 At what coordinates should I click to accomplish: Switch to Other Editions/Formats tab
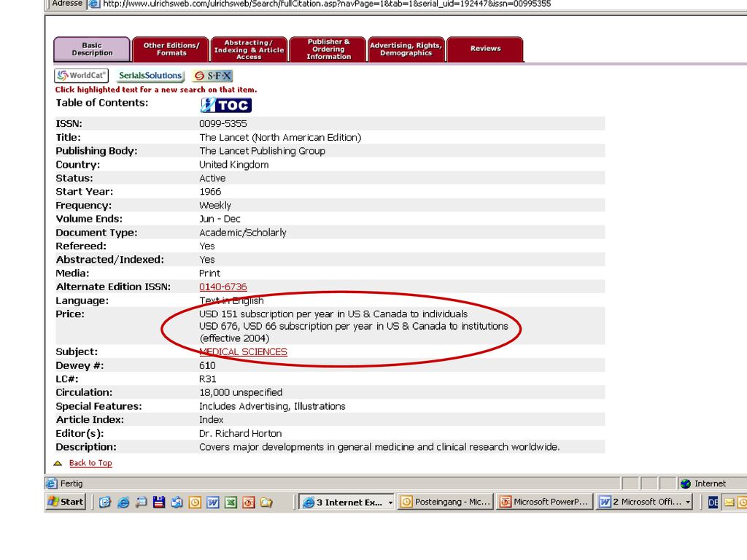(171, 49)
